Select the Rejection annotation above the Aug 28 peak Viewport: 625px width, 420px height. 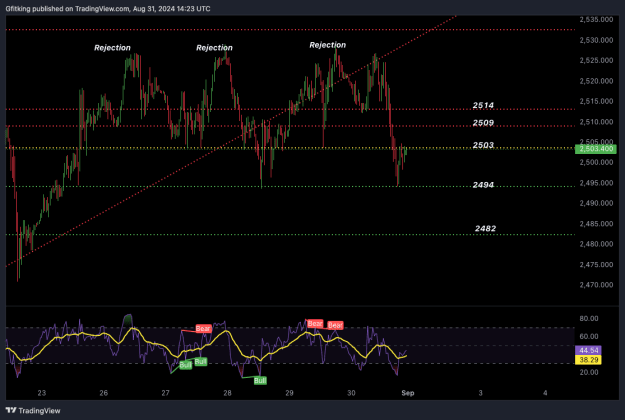pos(214,48)
